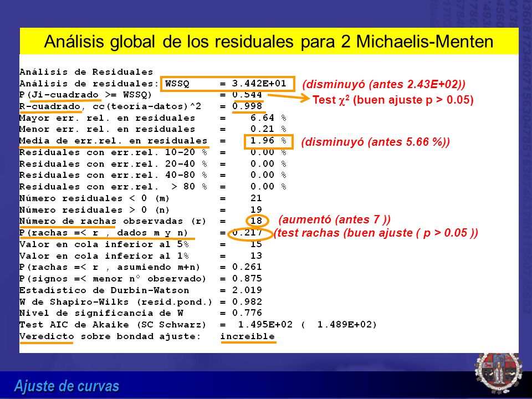
Task: Click the signs p-value 0.875
Action: pyautogui.click(x=247, y=279)
